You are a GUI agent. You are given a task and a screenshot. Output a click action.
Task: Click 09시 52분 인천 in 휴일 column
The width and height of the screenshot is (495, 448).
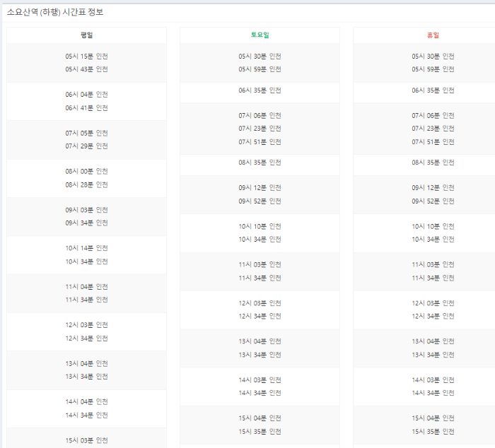click(433, 201)
